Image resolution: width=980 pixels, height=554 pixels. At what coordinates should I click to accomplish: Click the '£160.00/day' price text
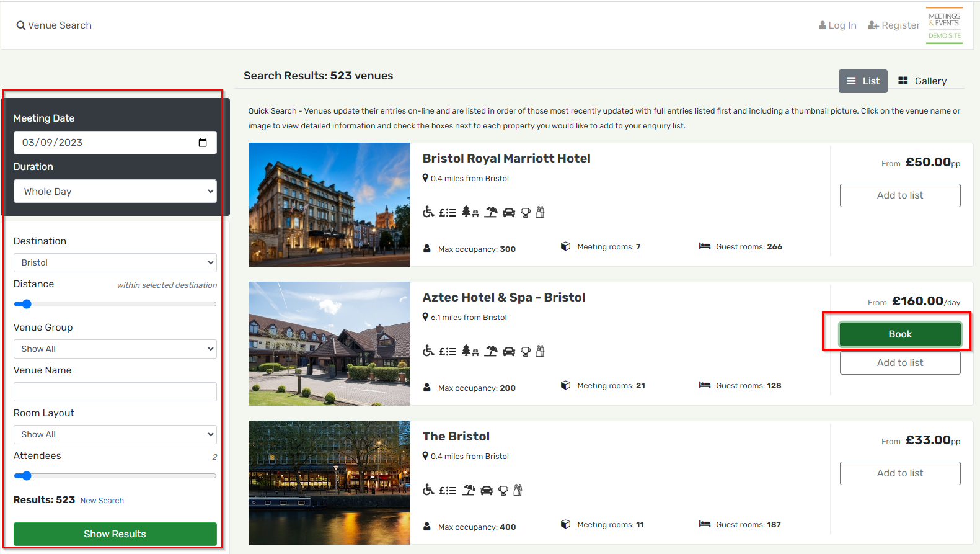click(926, 302)
